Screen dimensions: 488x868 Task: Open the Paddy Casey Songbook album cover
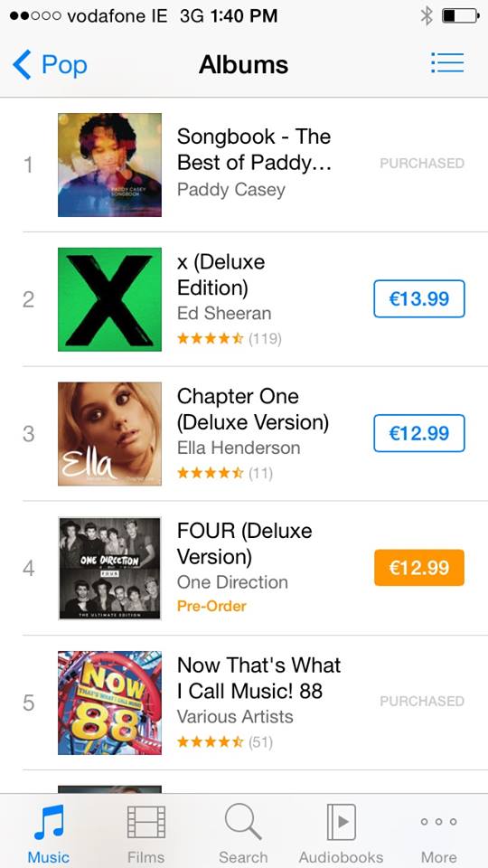(x=109, y=165)
